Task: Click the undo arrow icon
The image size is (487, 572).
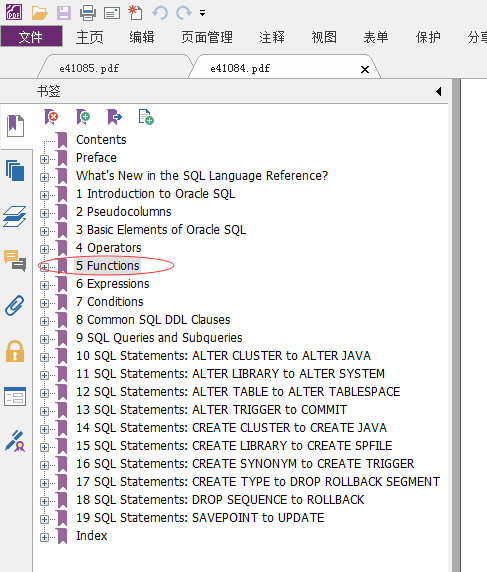Action: tap(160, 13)
